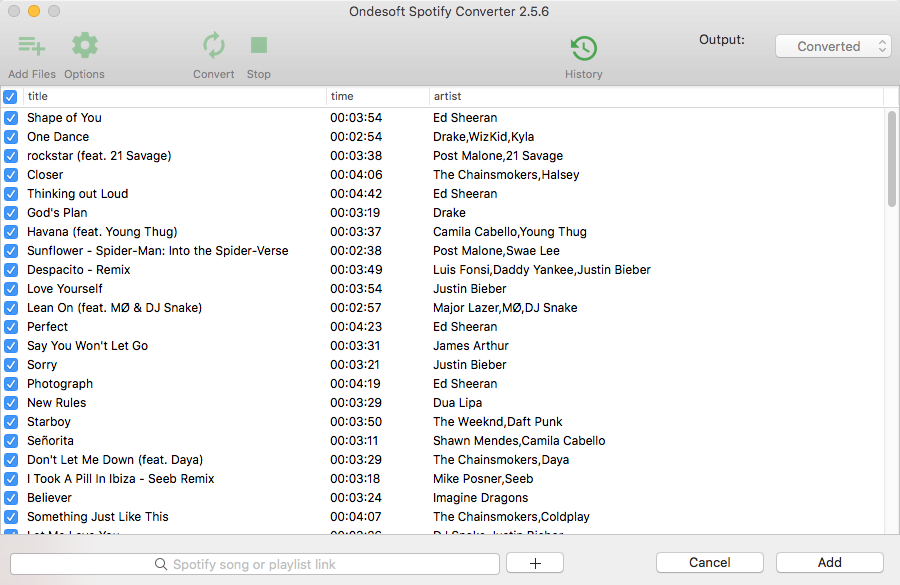This screenshot has height=585, width=900.
Task: Click artist The Weeknd,Daft Punk
Action: pos(497,422)
